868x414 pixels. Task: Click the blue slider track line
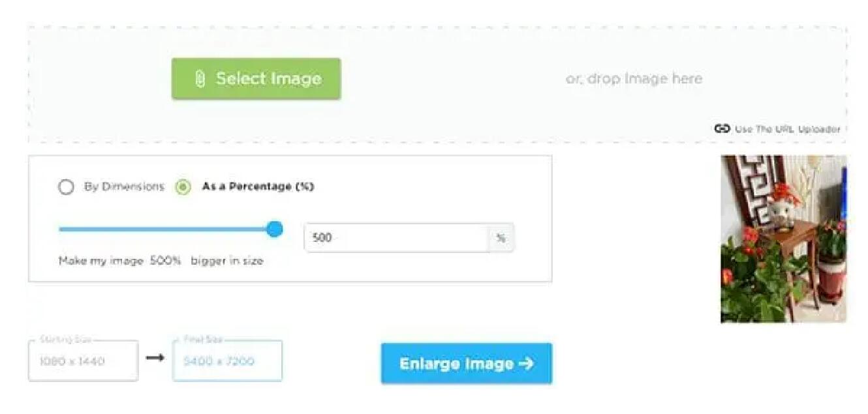tap(163, 229)
